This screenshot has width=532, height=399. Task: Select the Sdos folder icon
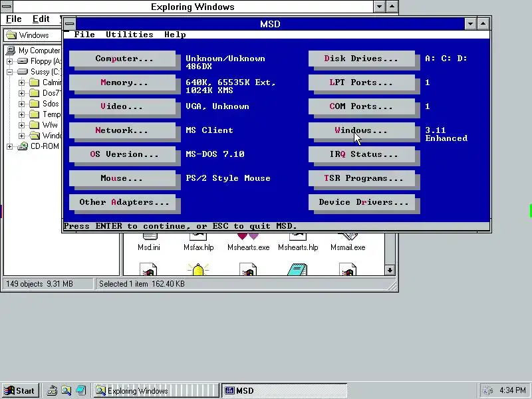click(x=35, y=104)
